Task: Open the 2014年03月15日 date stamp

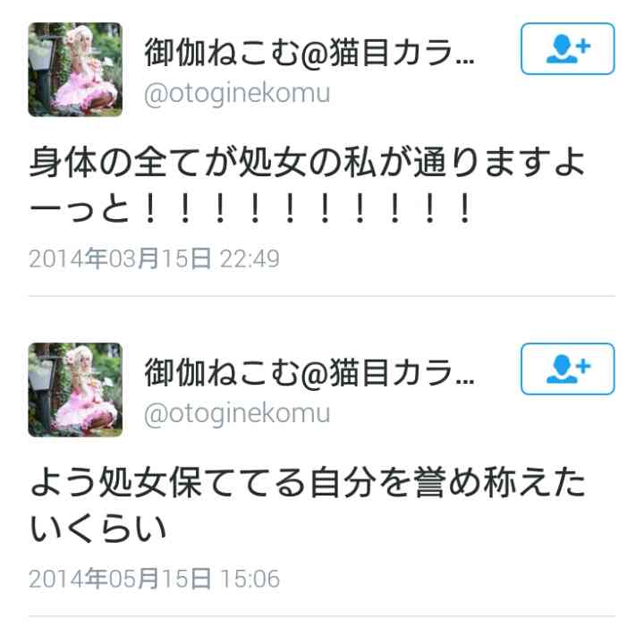Action: [121, 258]
